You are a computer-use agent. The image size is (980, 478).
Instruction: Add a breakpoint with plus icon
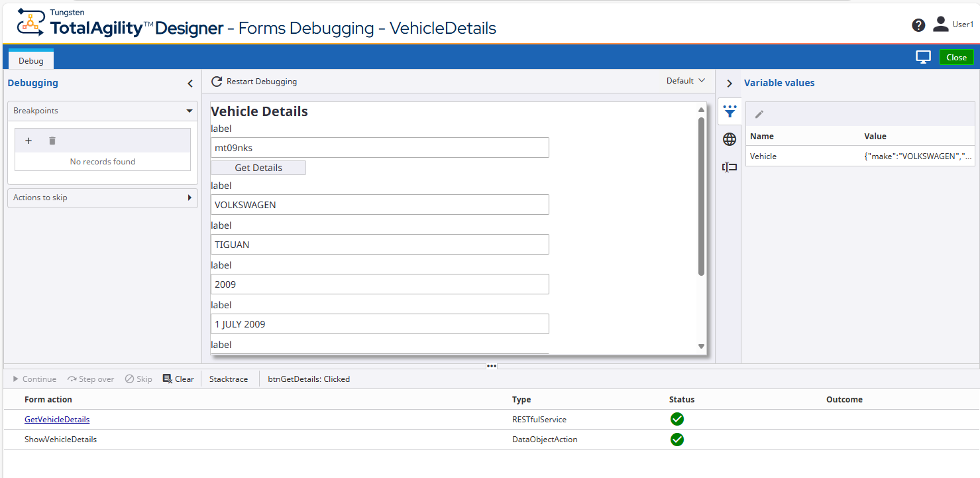[28, 141]
